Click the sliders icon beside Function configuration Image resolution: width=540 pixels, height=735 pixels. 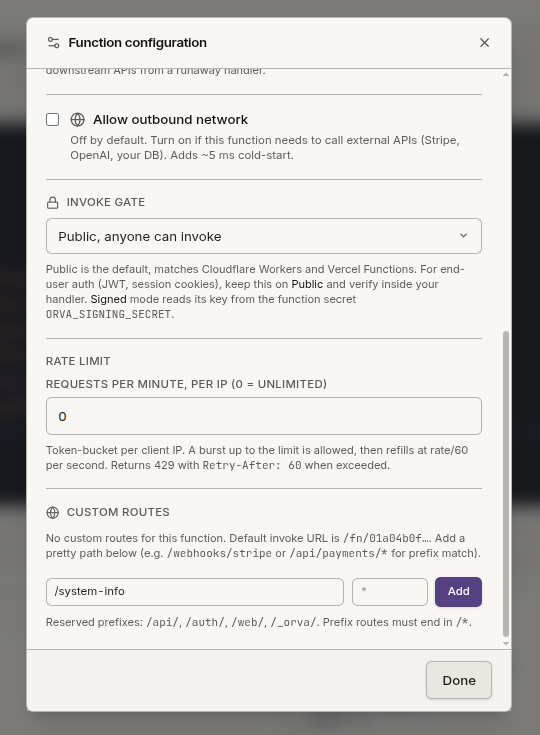coord(53,43)
